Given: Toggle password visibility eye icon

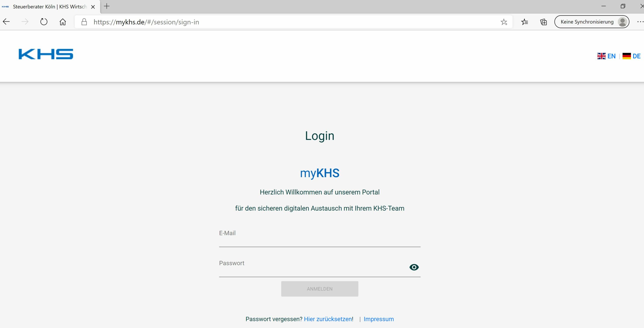Looking at the screenshot, I should click(414, 267).
